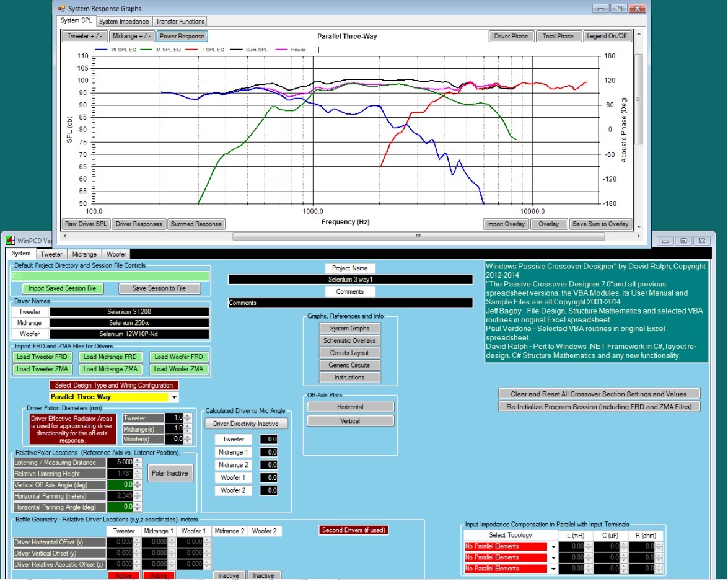This screenshot has height=581, width=728.
Task: Open first No Parallel Elements topology dropdown
Action: [x=553, y=547]
